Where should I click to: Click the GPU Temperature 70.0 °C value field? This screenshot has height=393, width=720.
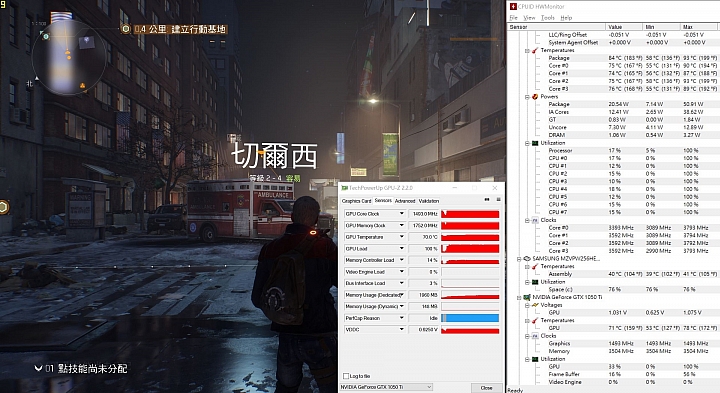(x=423, y=237)
